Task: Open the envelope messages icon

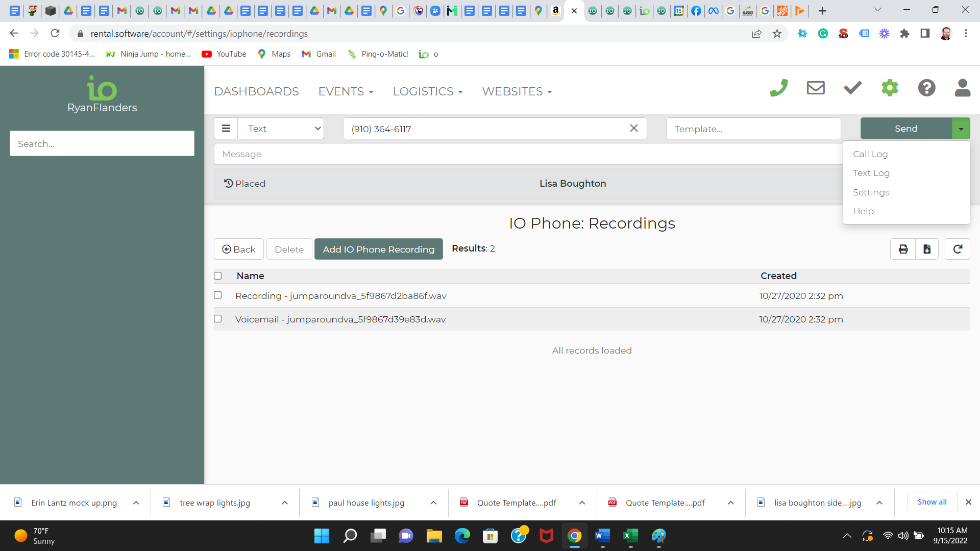Action: (x=816, y=88)
